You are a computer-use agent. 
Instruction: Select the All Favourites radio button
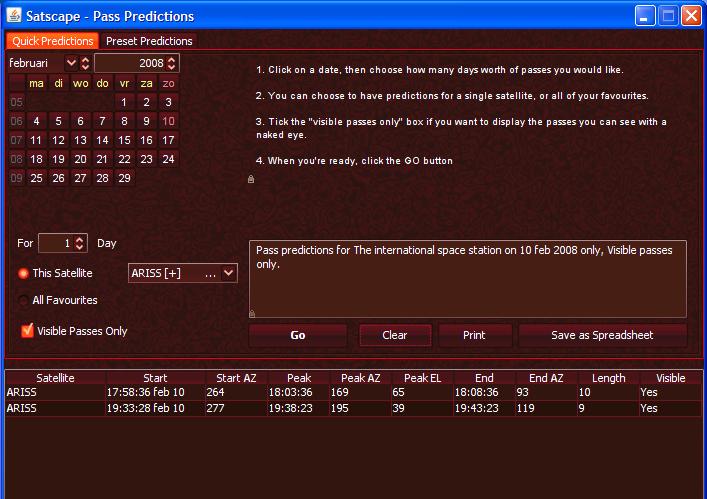click(24, 300)
